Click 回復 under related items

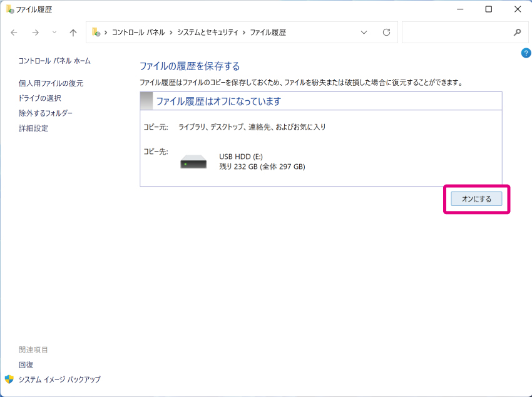pyautogui.click(x=26, y=364)
